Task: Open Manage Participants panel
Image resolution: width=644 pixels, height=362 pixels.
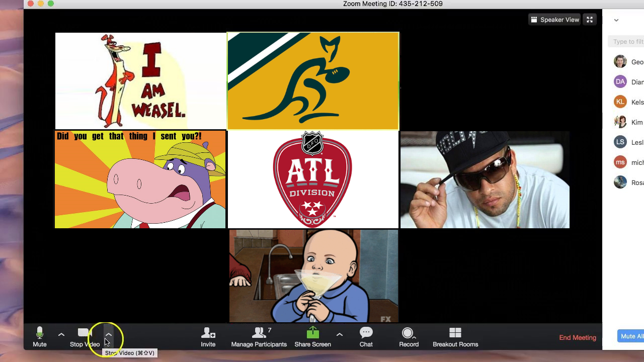Action: pos(259,337)
